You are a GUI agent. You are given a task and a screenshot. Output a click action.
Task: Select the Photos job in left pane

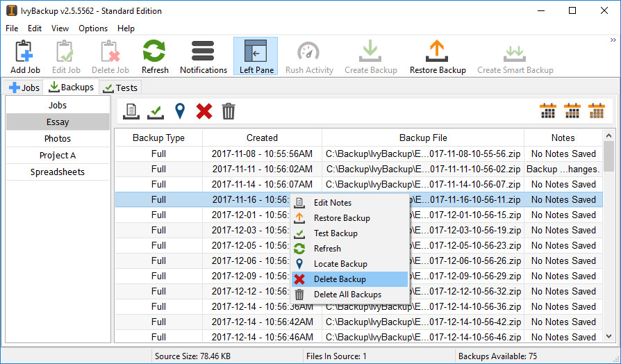tap(58, 139)
